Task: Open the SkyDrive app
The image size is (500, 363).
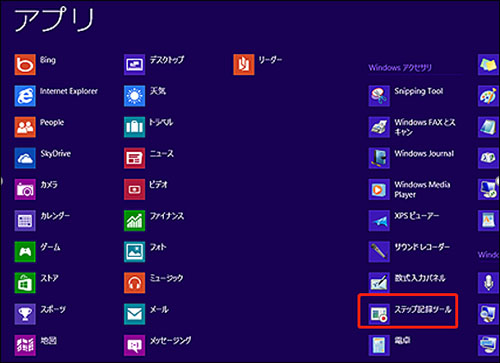Action: (x=25, y=158)
